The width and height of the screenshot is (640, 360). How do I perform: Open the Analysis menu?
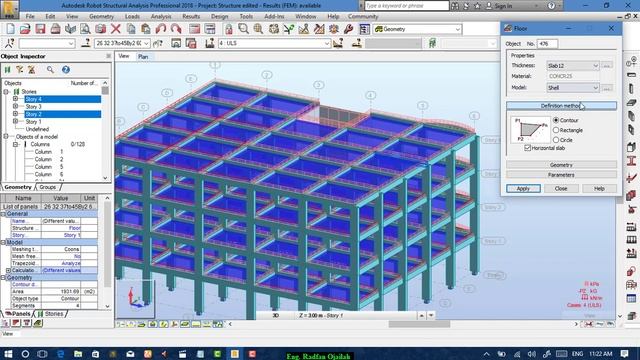point(161,17)
